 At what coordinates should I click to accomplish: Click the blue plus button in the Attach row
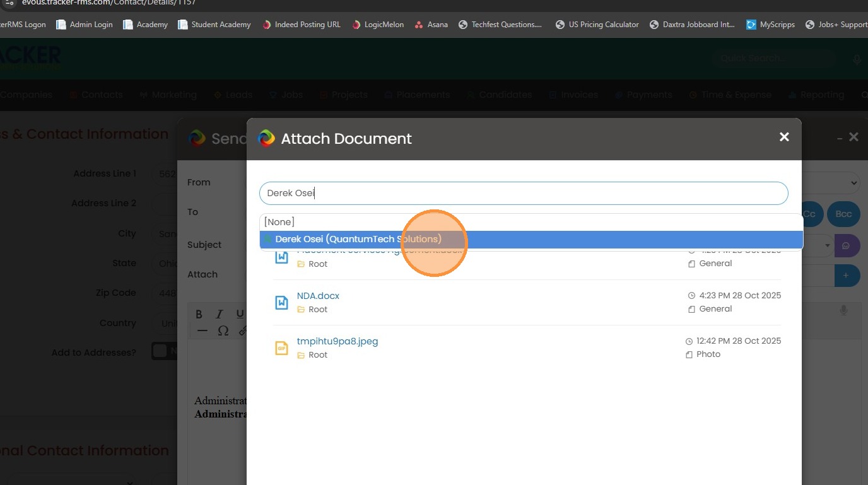coord(847,275)
